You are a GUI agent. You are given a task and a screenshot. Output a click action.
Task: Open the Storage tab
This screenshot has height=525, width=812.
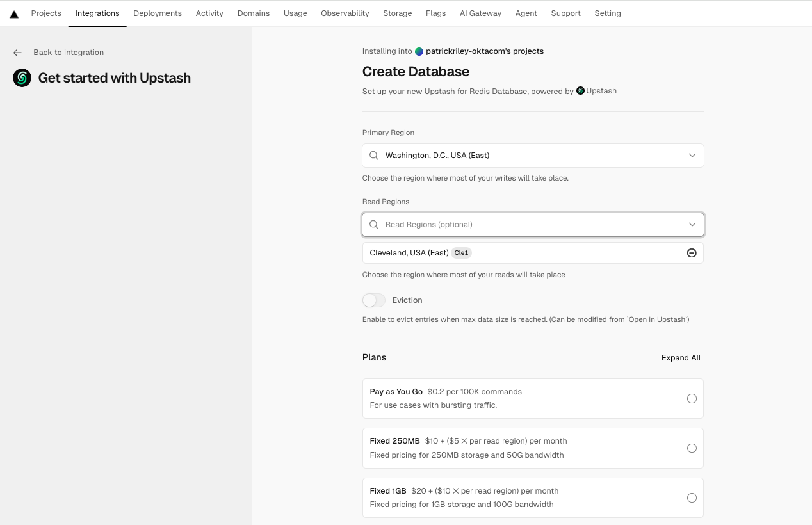click(x=397, y=13)
